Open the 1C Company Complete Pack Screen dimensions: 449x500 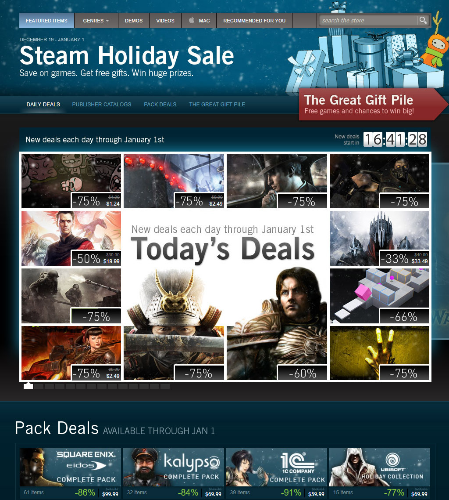click(276, 473)
